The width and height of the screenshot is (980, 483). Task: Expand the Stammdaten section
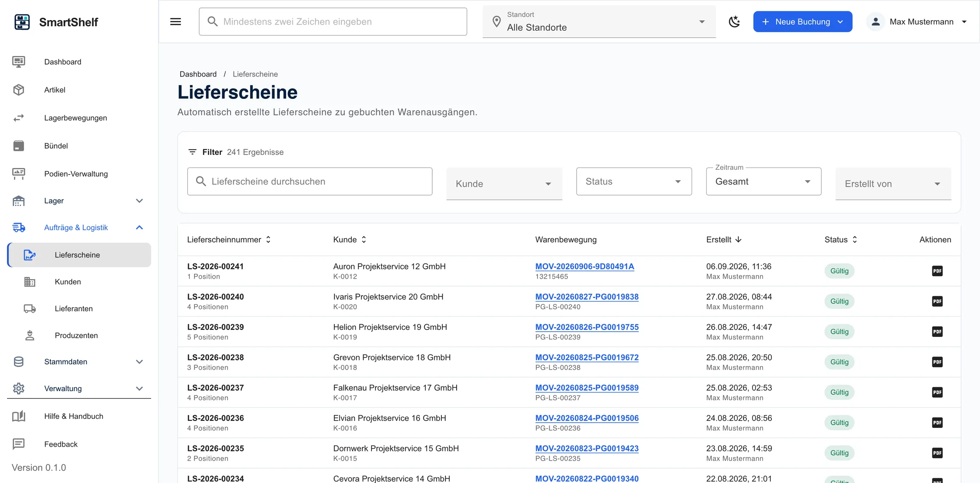pos(79,362)
